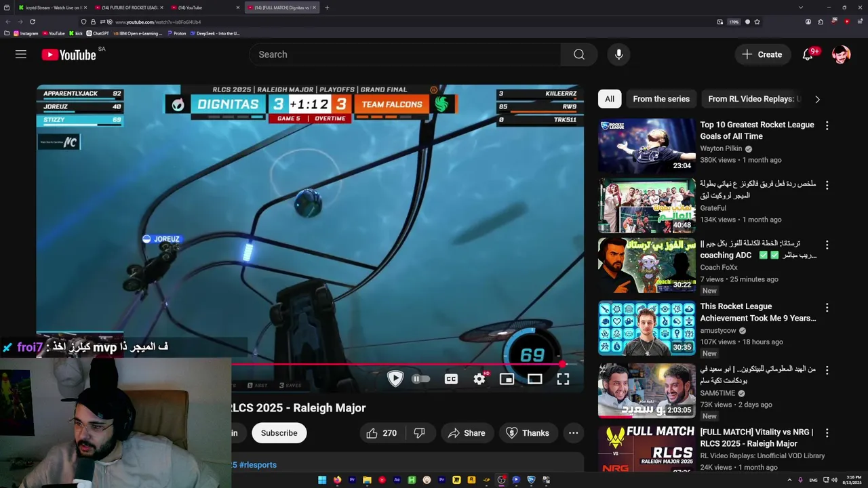Open the ChatGPT bookmark

tap(98, 33)
